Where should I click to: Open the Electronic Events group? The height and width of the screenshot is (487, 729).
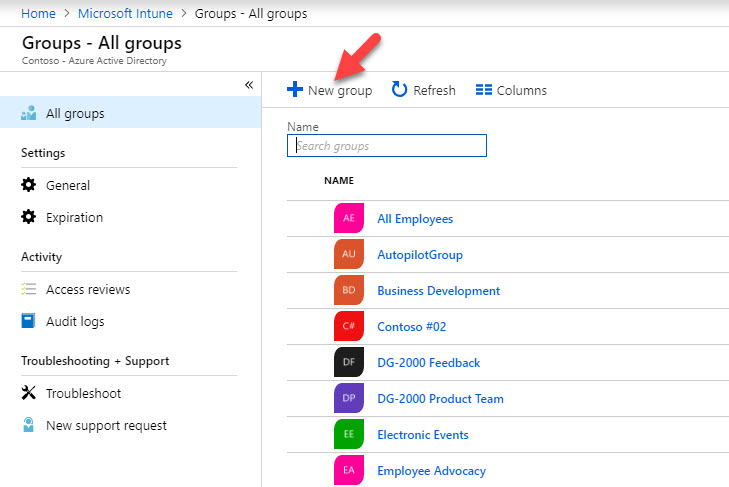coord(423,435)
